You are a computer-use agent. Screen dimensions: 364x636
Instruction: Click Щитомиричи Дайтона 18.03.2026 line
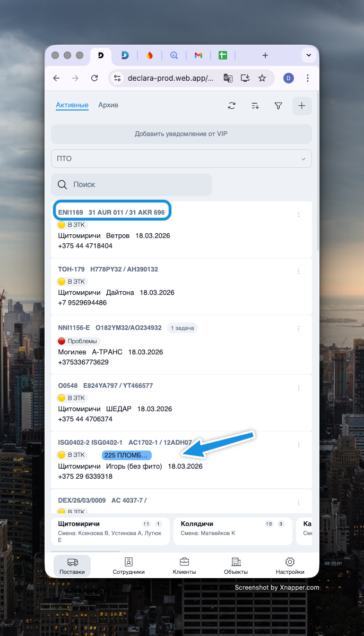(116, 292)
